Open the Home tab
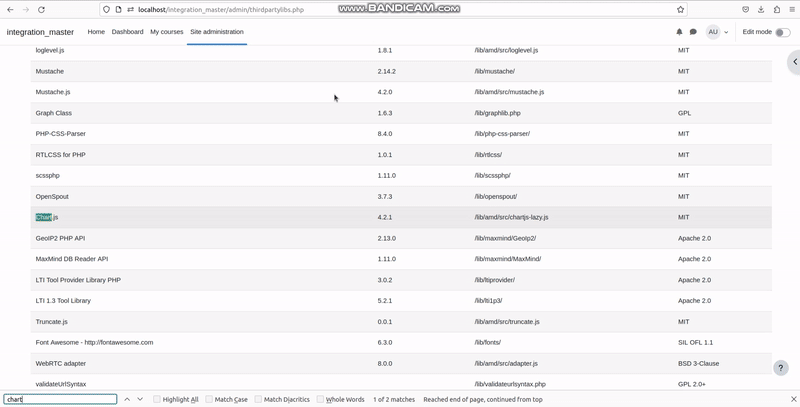The image size is (800, 407). click(96, 32)
